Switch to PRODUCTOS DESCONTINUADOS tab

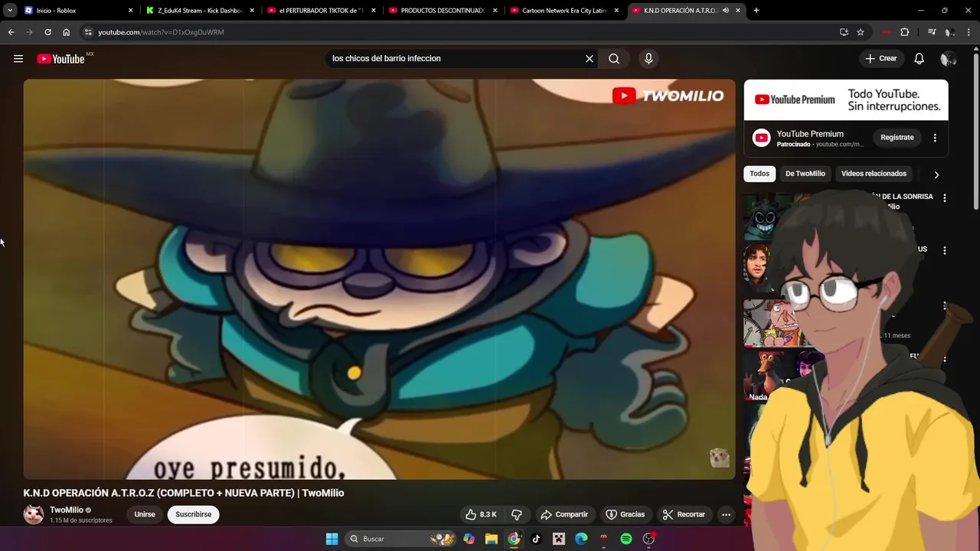pyautogui.click(x=441, y=11)
